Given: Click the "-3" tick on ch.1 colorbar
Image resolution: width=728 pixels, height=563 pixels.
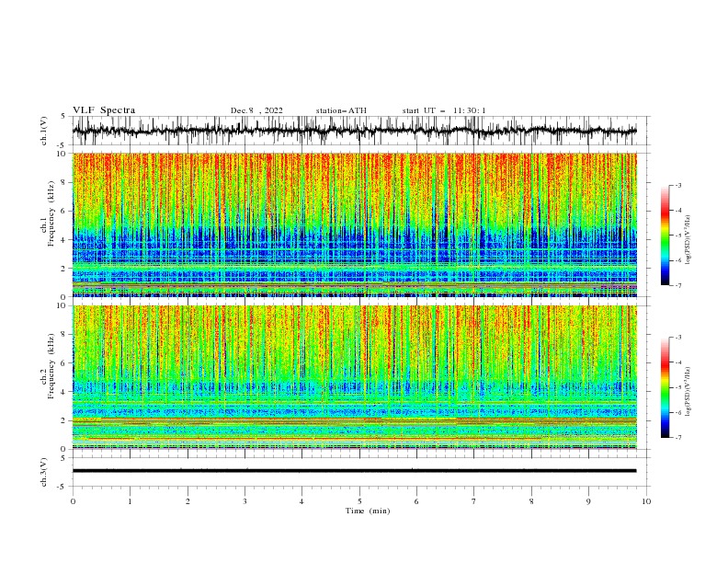Looking at the screenshot, I should tap(677, 185).
